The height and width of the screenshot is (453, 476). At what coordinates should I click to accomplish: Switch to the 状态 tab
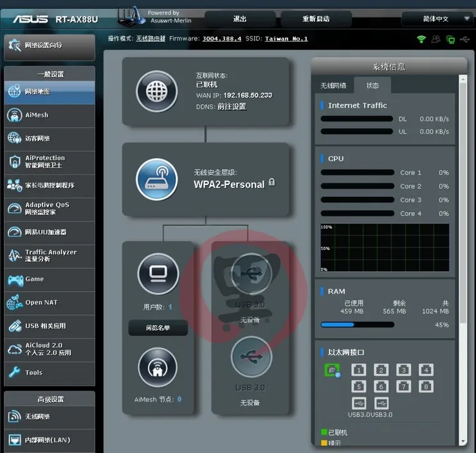tap(372, 85)
